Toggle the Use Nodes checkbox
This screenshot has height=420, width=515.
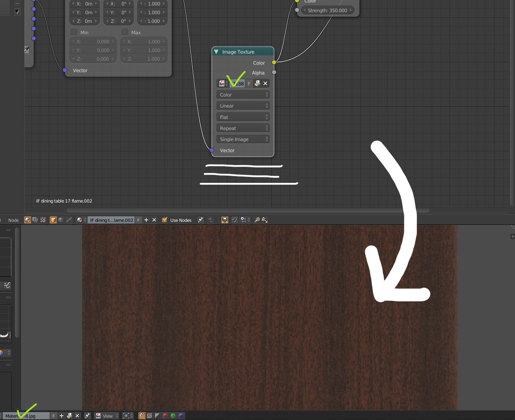165,220
